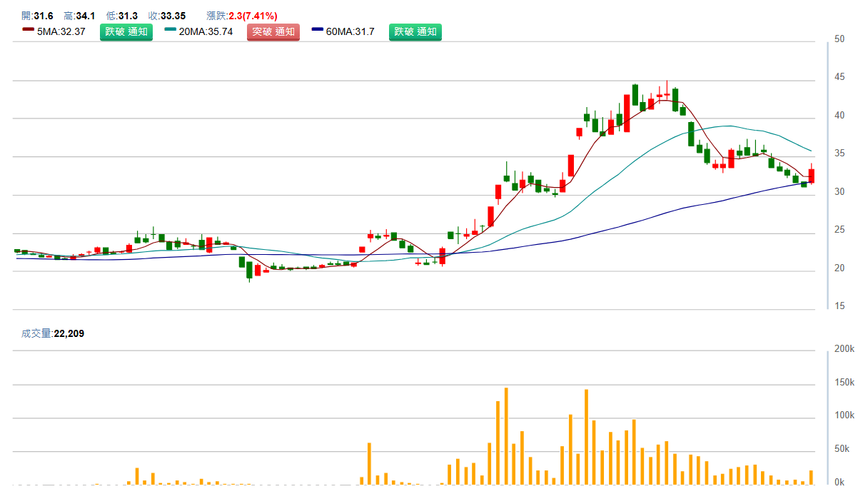Click the 200k label on volume axis

(844, 348)
